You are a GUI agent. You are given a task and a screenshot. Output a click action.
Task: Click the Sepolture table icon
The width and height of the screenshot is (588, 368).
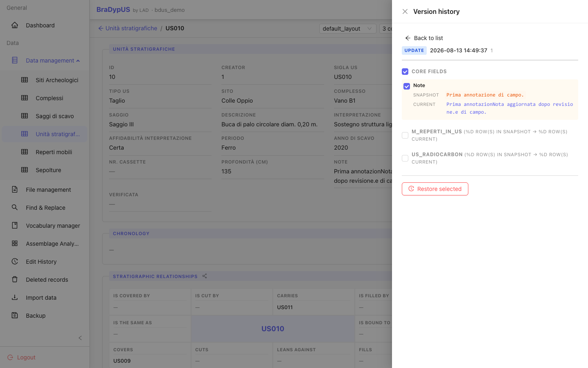(x=24, y=170)
